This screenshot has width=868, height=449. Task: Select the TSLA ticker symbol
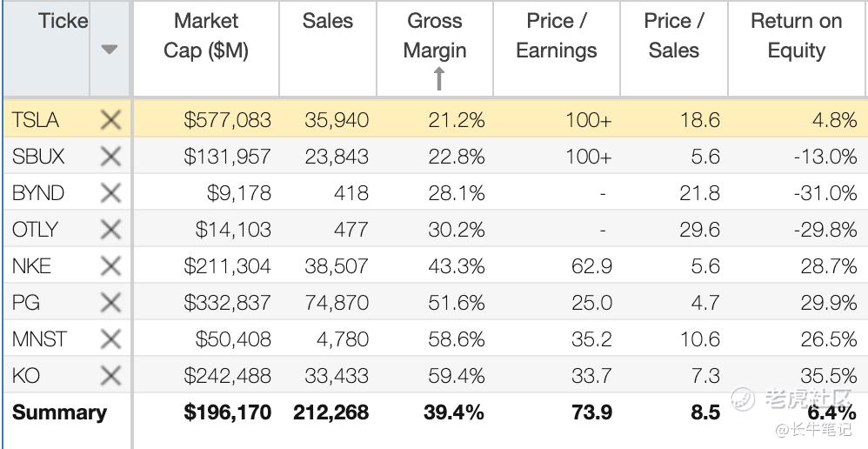pos(36,120)
